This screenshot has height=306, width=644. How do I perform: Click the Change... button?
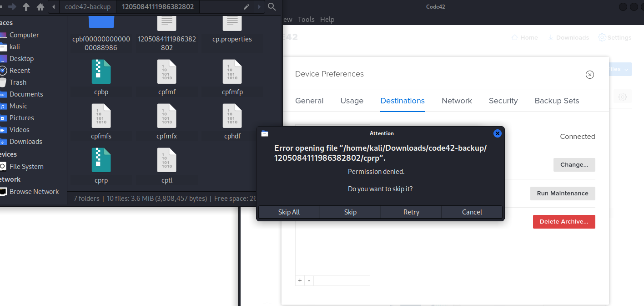[574, 165]
